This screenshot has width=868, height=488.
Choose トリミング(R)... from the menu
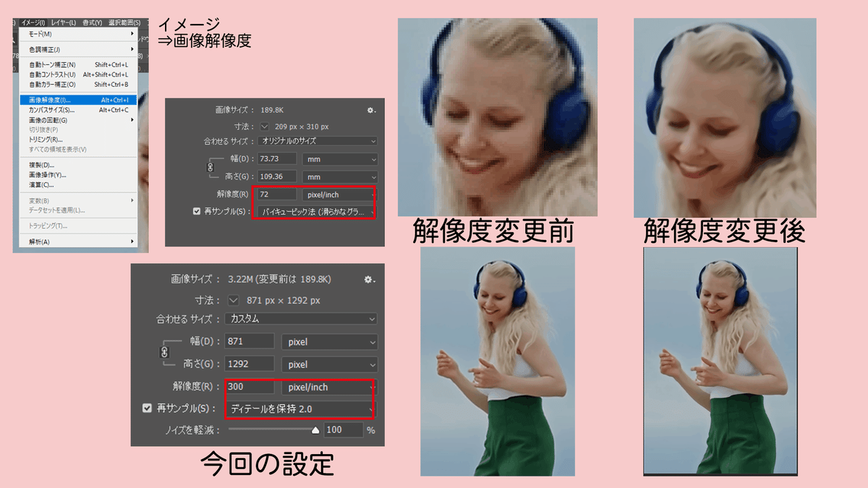click(x=78, y=140)
